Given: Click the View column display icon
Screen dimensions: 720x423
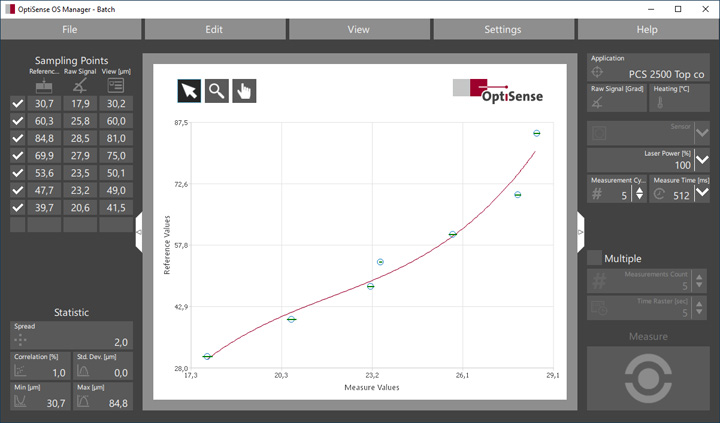Looking at the screenshot, I should [x=116, y=87].
